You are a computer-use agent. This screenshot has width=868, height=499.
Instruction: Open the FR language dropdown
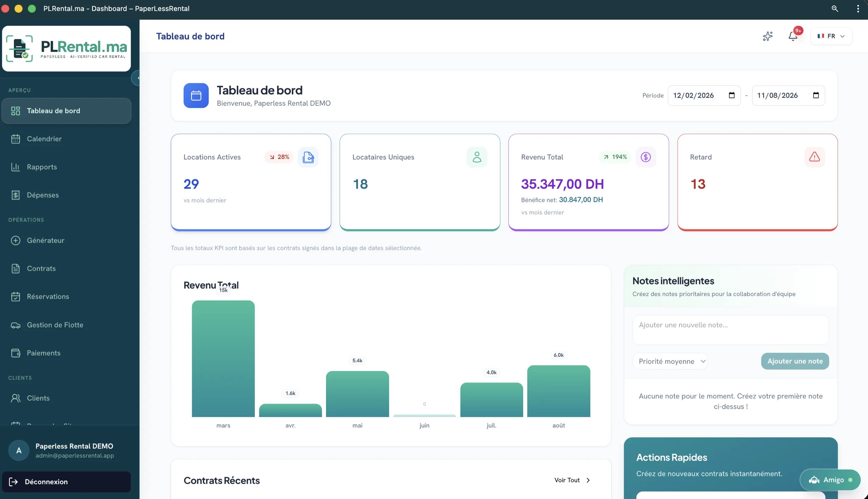coord(831,36)
